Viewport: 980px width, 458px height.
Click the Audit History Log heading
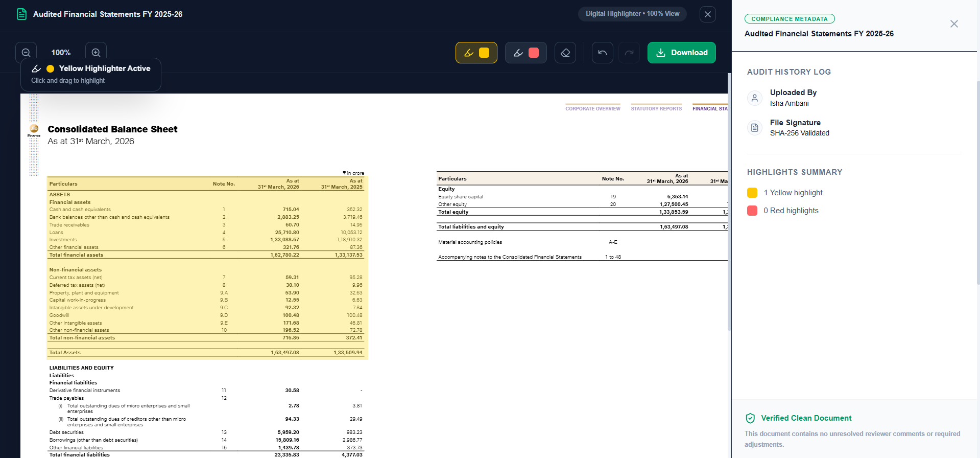click(788, 72)
